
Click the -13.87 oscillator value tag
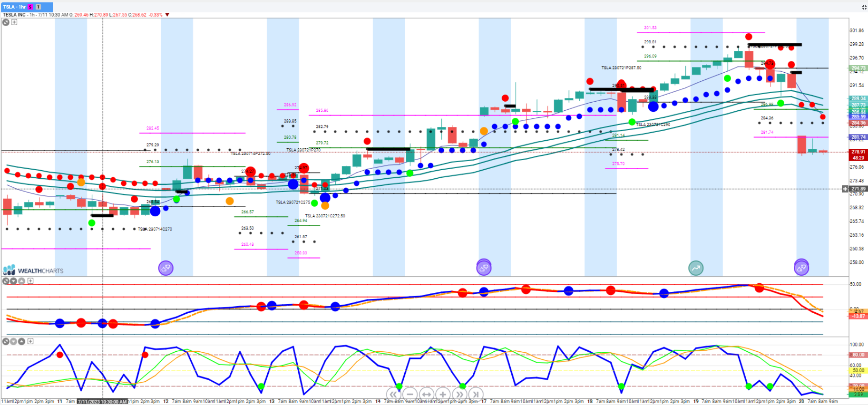tap(858, 316)
